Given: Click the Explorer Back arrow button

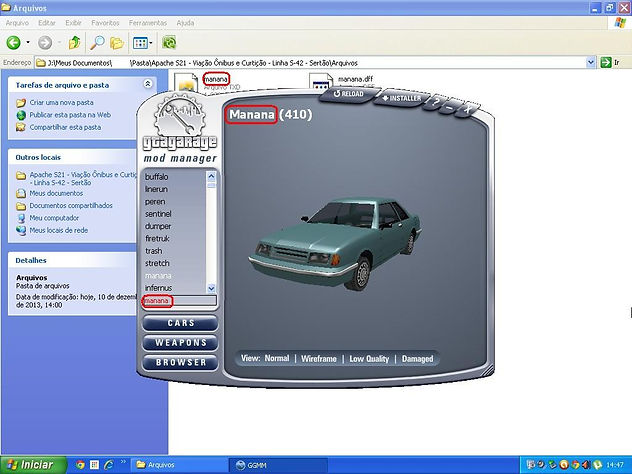Looking at the screenshot, I should [x=13, y=42].
